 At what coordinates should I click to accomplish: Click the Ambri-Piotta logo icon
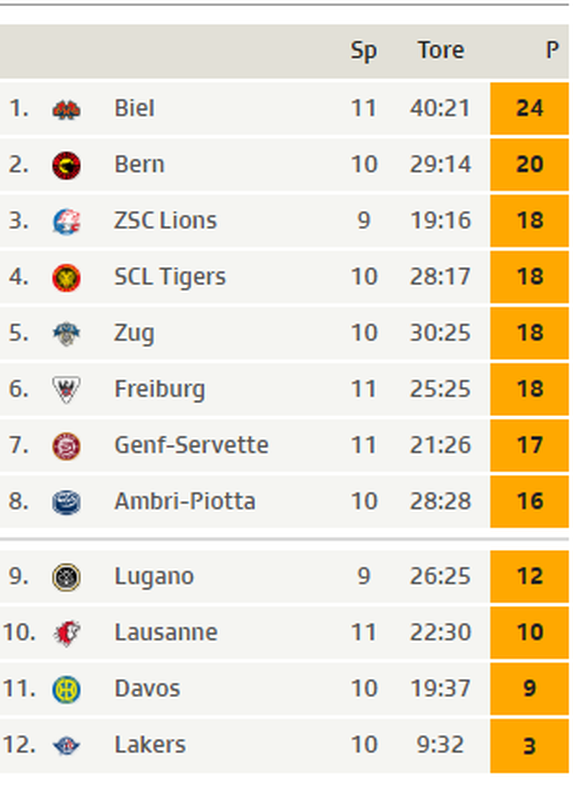67,502
